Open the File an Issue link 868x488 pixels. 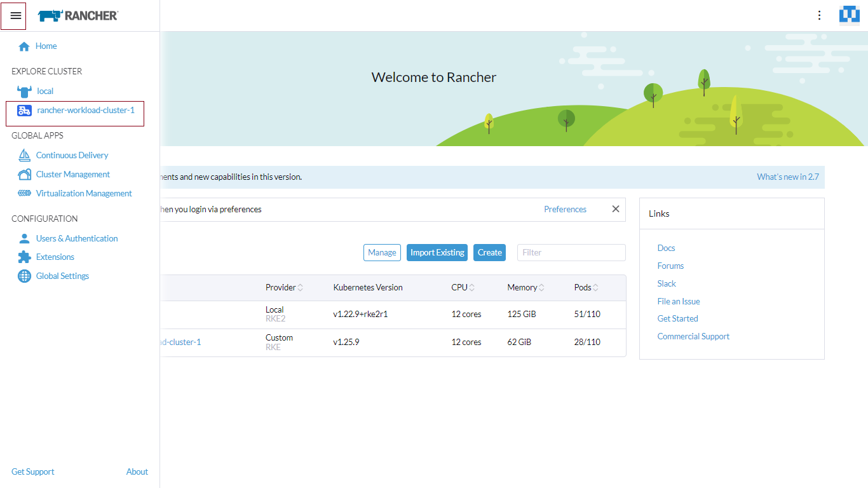[x=679, y=301]
